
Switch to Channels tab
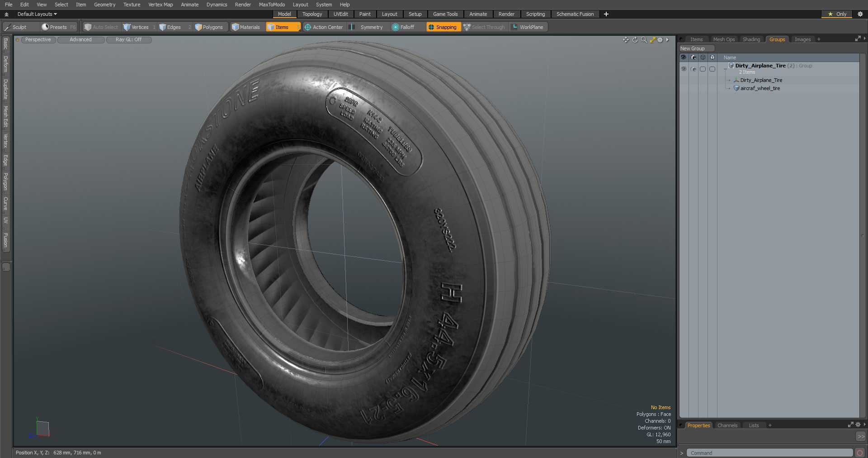click(727, 425)
